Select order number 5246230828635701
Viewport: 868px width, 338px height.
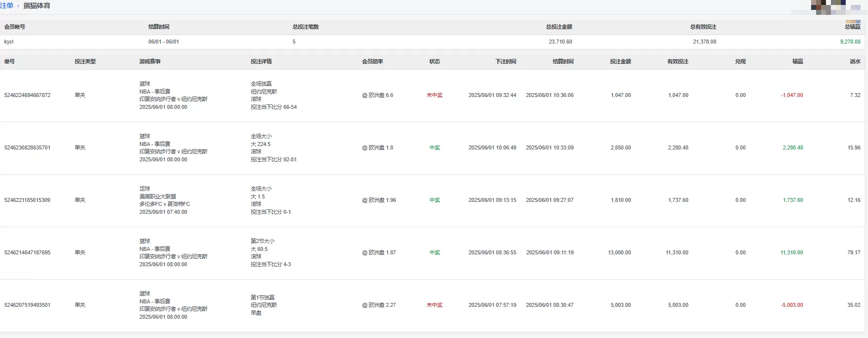point(27,147)
